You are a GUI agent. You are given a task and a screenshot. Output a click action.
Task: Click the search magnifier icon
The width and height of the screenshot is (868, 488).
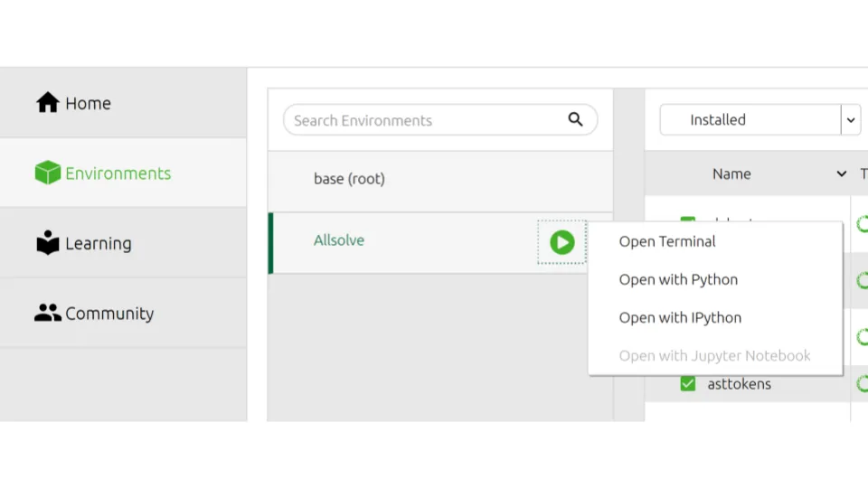575,119
